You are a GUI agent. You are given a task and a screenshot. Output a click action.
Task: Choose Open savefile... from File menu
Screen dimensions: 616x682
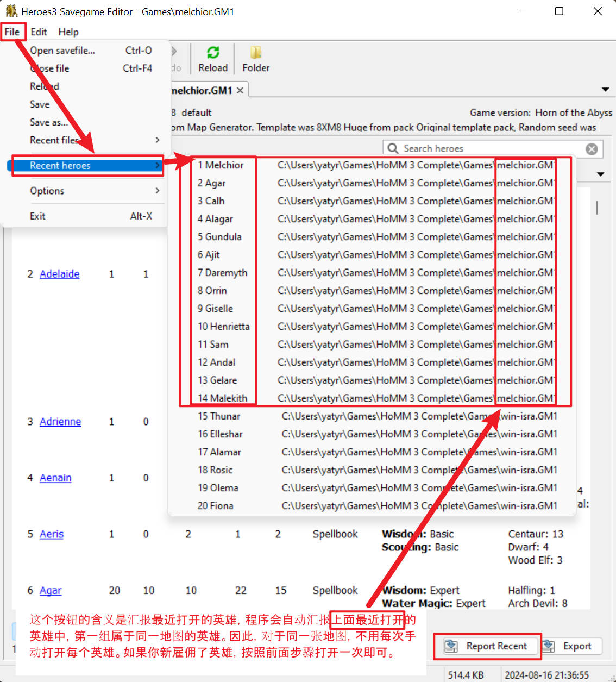(x=85, y=51)
